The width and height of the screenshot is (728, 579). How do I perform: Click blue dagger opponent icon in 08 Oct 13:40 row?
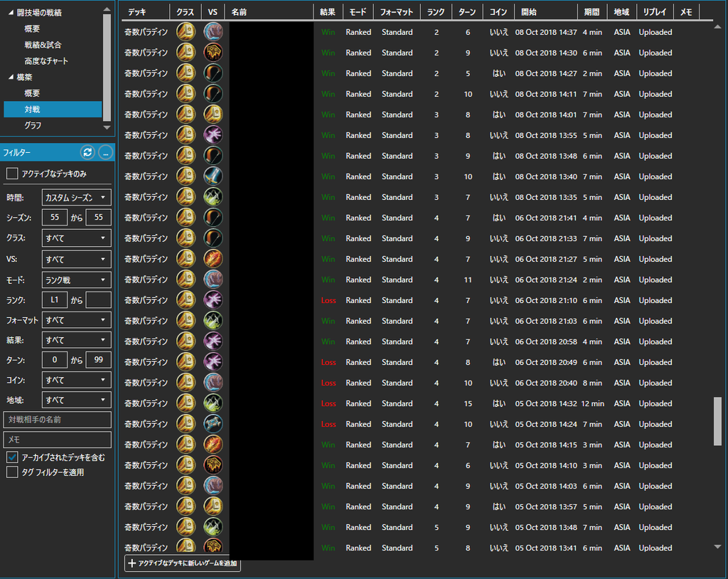click(x=213, y=176)
